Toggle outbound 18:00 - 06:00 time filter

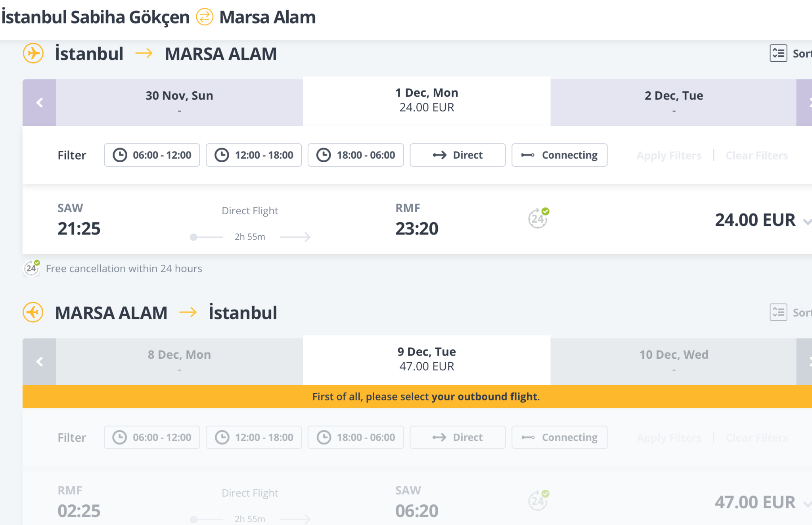356,155
